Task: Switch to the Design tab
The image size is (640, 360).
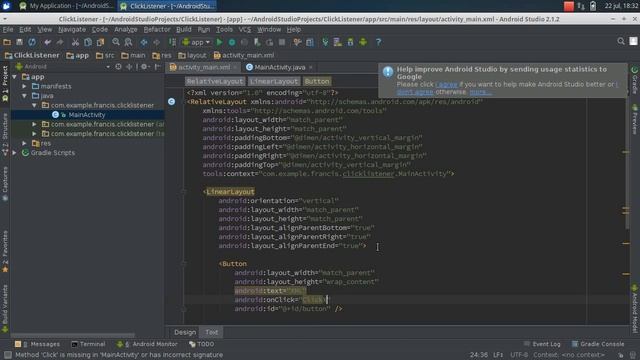Action: [x=185, y=332]
